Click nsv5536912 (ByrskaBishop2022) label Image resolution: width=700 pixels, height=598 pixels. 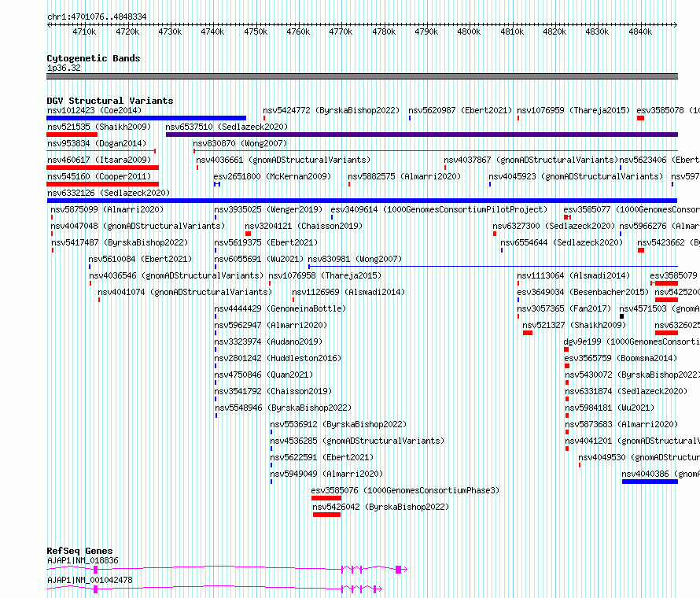(x=338, y=424)
